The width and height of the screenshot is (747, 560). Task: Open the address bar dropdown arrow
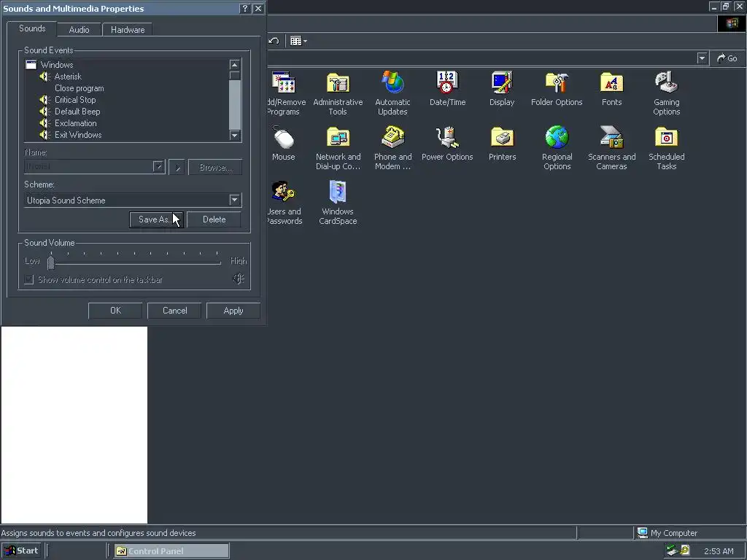(x=702, y=58)
